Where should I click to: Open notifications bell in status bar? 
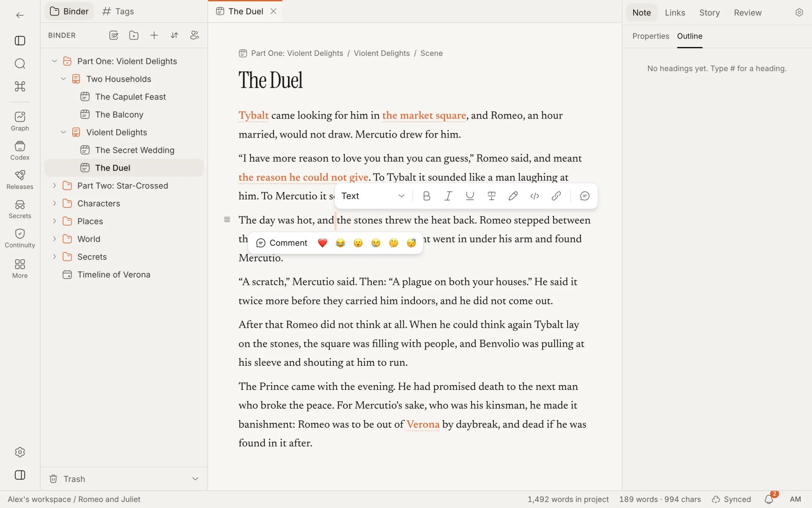770,499
